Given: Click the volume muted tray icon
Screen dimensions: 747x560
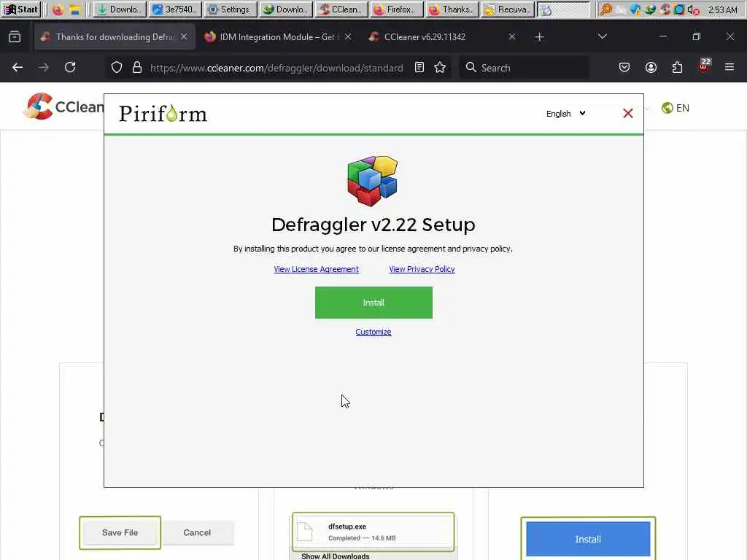Looking at the screenshot, I should pyautogui.click(x=693, y=9).
